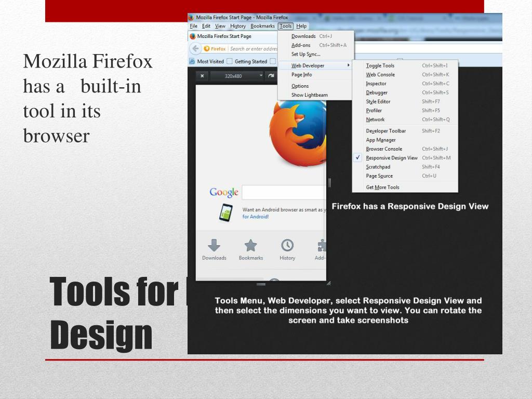The height and width of the screenshot is (399, 532).
Task: Open the 320x480 size dropdown
Action: click(237, 76)
